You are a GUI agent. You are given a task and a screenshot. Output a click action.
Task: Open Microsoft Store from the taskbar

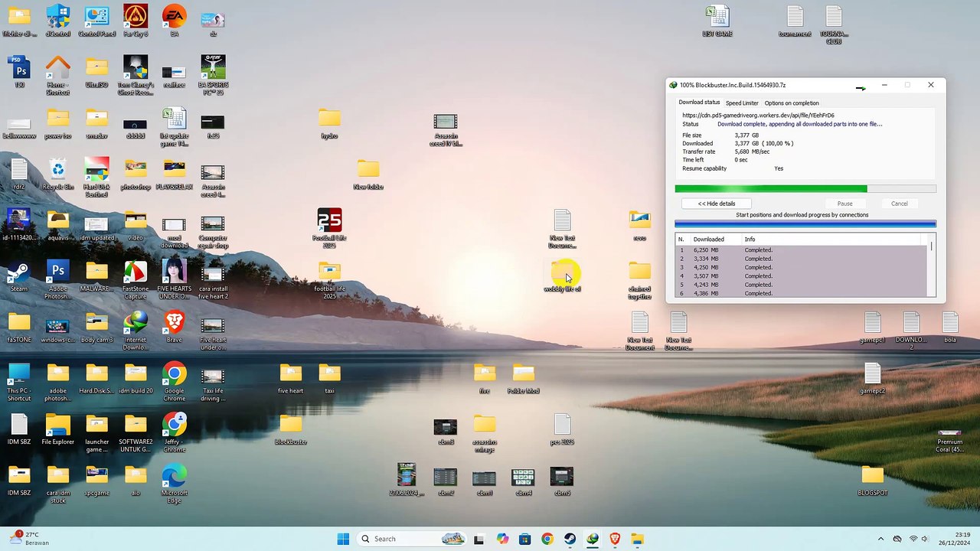tap(524, 539)
